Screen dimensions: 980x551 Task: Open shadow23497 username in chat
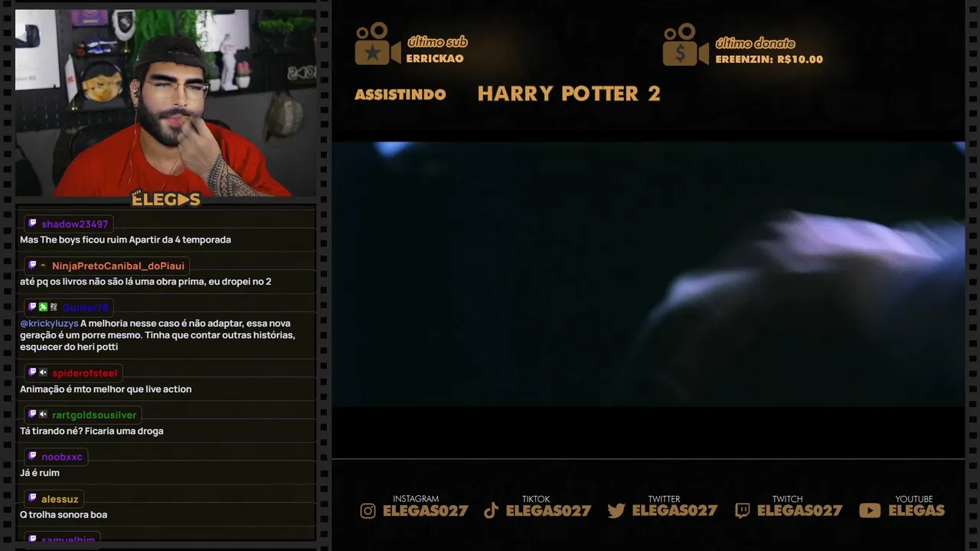click(75, 224)
